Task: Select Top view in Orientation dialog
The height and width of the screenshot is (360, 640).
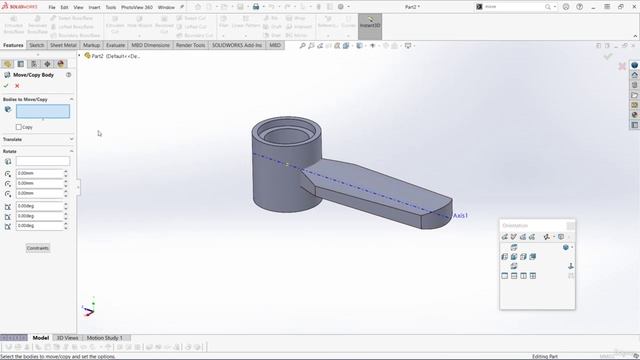Action: click(x=514, y=247)
